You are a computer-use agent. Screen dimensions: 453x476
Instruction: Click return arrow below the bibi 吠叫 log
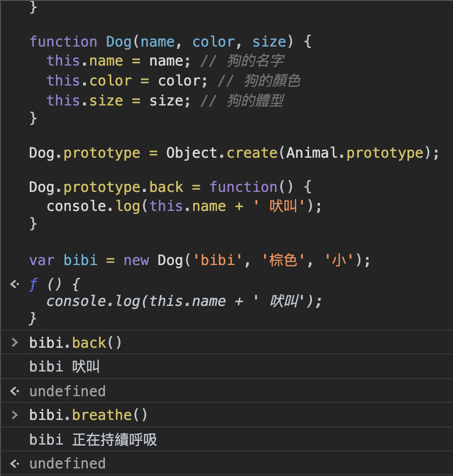(15, 391)
